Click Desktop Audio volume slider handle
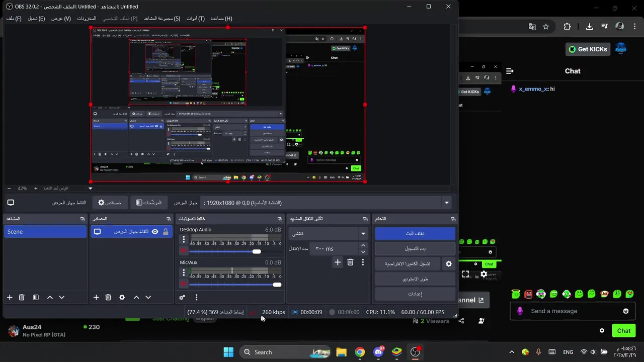This screenshot has width=644, height=362. pos(257,251)
